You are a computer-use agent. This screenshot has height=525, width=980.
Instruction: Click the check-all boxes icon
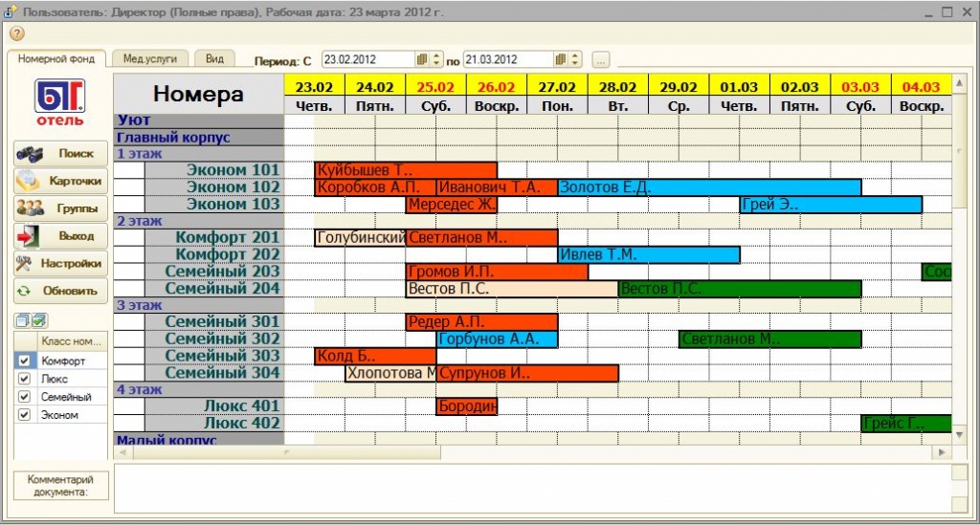pyautogui.click(x=38, y=321)
